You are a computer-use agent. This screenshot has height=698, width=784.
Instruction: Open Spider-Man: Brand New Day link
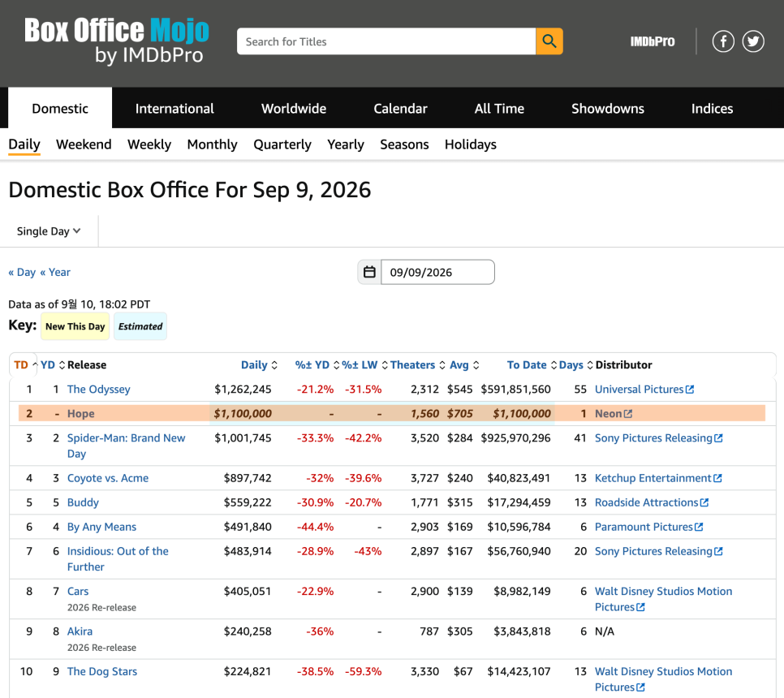[x=126, y=446]
